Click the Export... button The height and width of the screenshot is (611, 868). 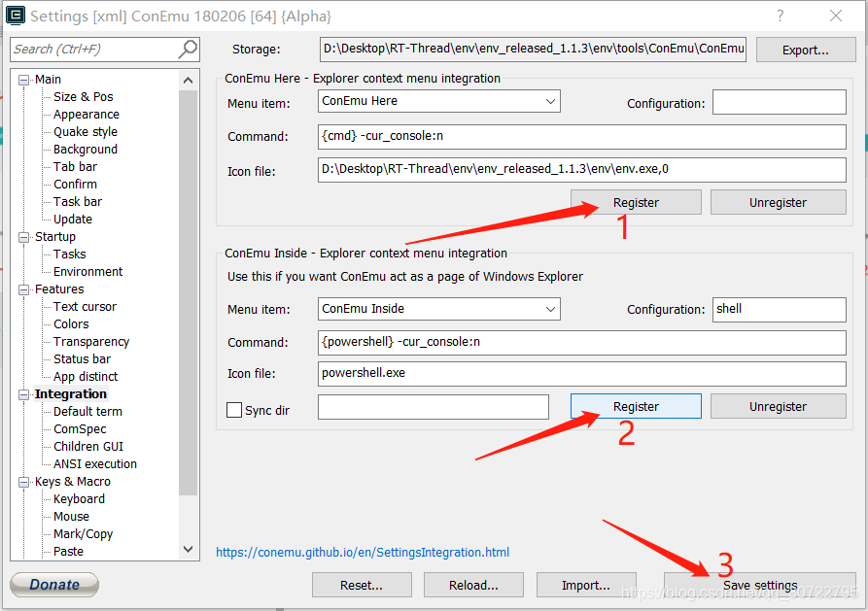coord(806,50)
